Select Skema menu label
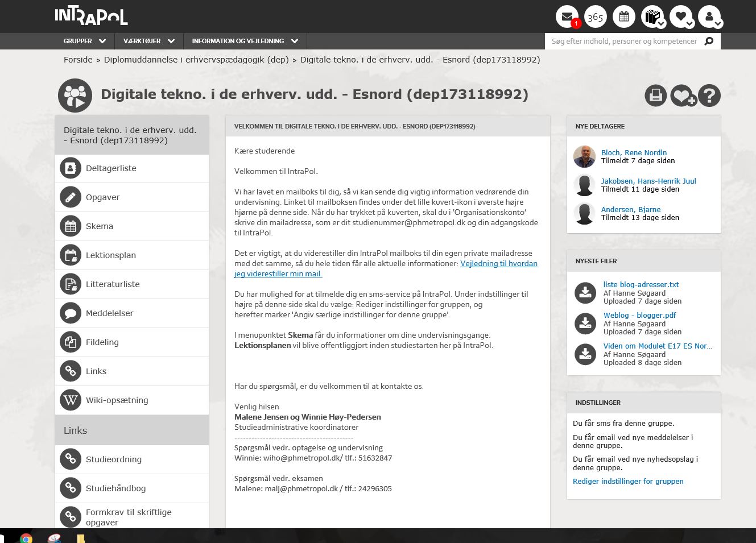This screenshot has width=756, height=543. [x=100, y=226]
